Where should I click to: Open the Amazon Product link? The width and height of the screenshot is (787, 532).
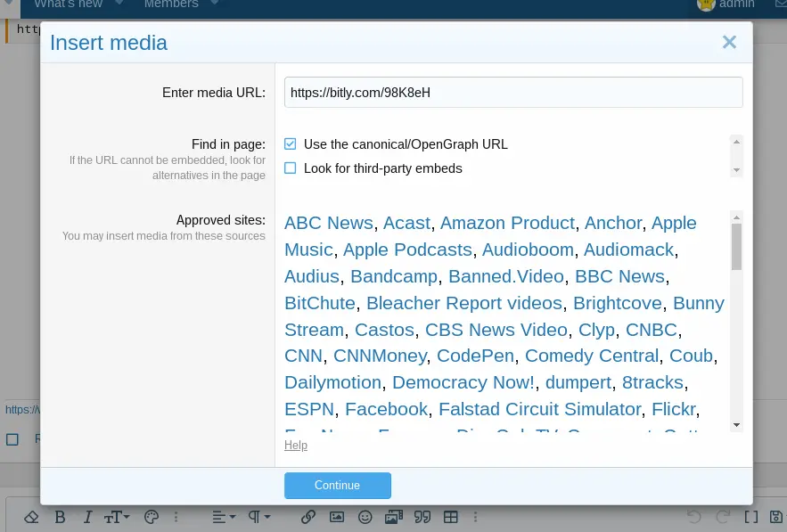(507, 223)
